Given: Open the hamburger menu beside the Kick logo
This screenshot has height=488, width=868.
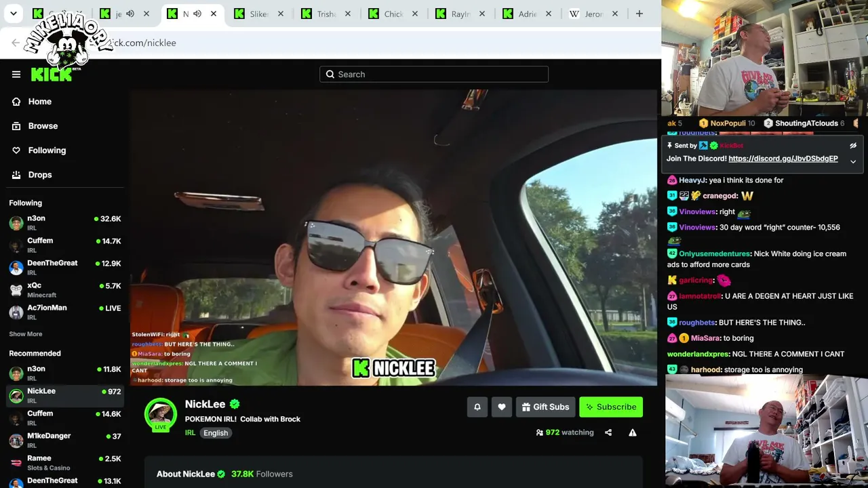Looking at the screenshot, I should tap(16, 75).
